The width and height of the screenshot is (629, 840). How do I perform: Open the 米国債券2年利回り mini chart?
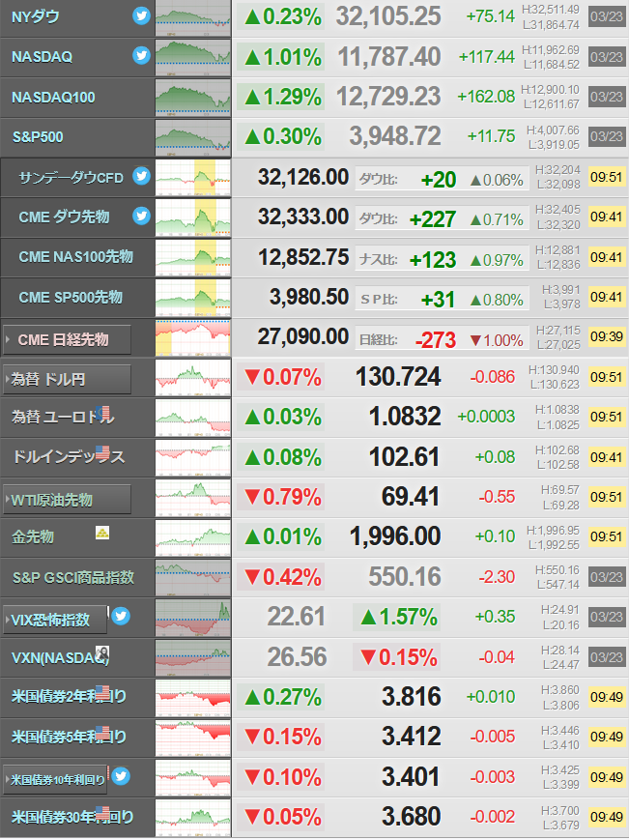(x=192, y=698)
